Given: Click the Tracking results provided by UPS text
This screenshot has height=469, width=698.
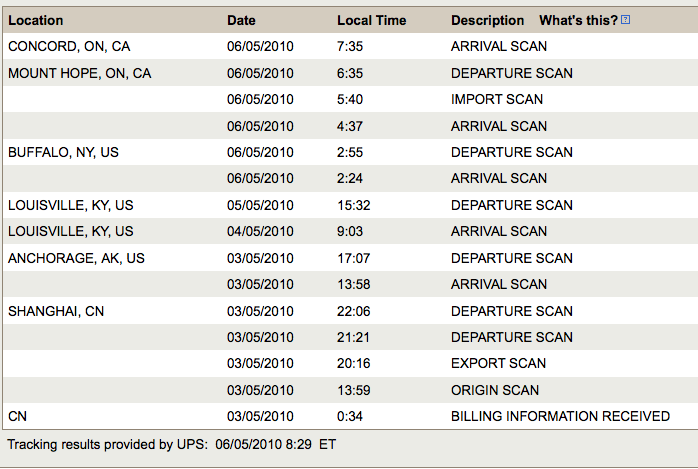Looking at the screenshot, I should (x=108, y=444).
